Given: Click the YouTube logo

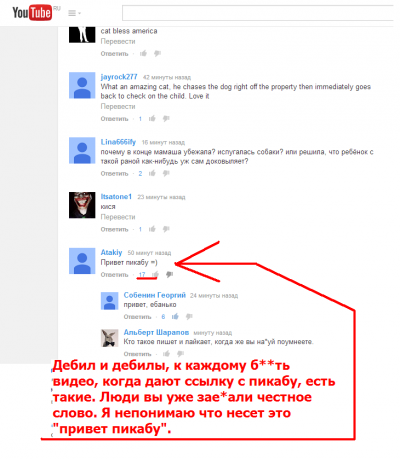Looking at the screenshot, I should tap(32, 13).
